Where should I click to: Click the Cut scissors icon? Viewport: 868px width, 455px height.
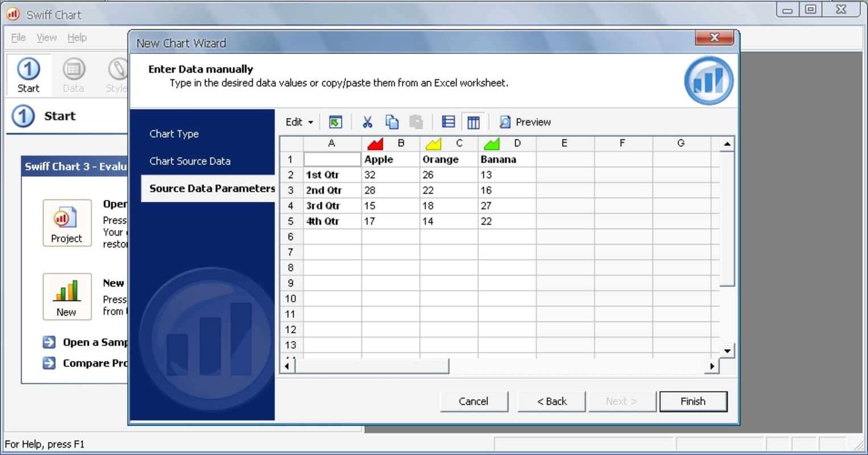[x=367, y=122]
